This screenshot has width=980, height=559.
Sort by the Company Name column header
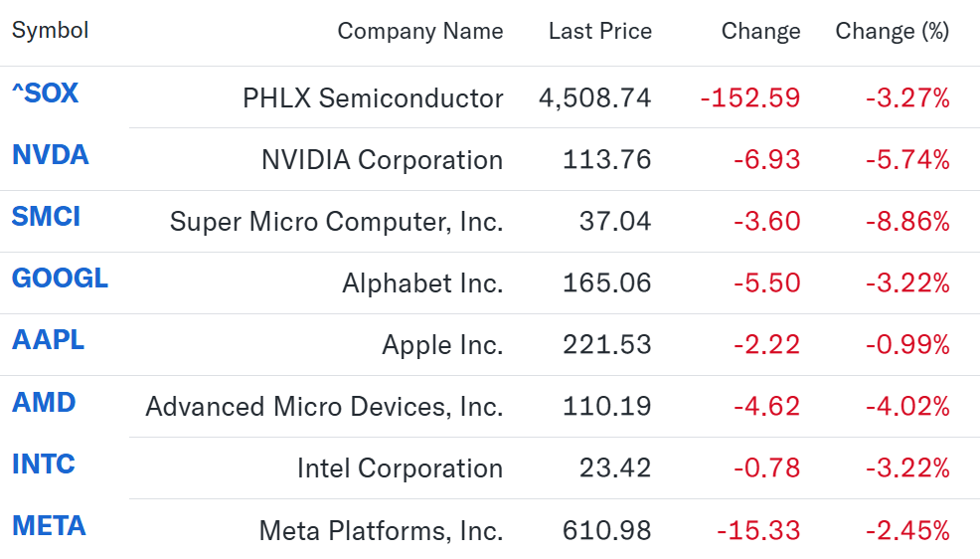tap(420, 31)
